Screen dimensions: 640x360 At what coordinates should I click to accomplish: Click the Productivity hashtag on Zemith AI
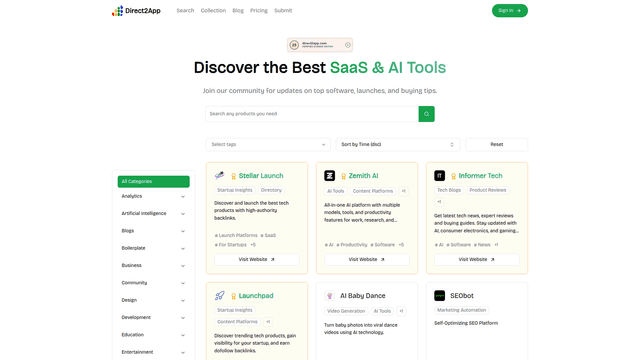[352, 245]
